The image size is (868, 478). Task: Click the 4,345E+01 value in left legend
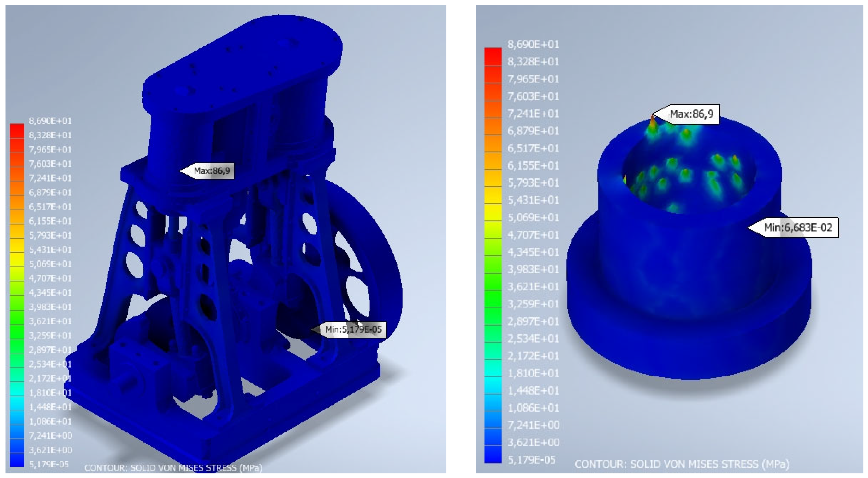[50, 293]
